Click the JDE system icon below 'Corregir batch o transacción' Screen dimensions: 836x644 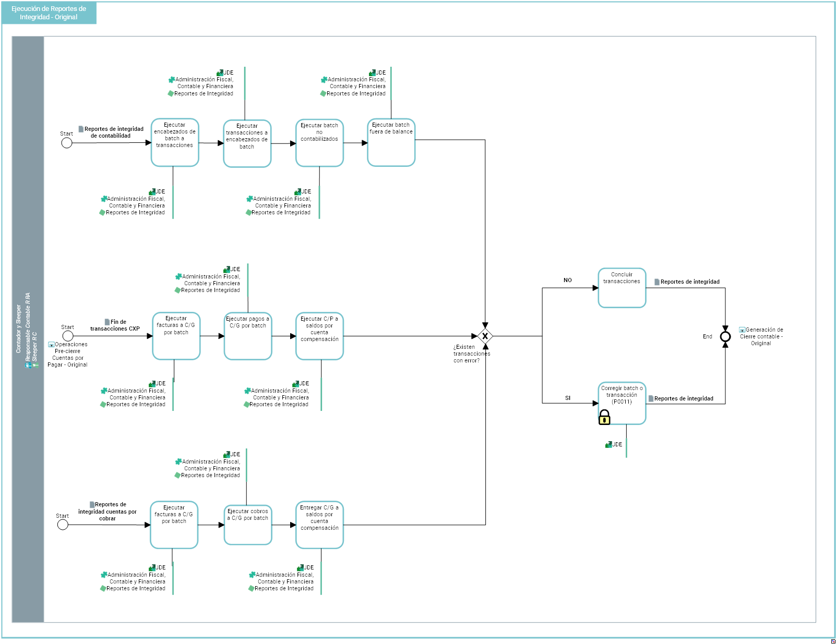pos(608,445)
